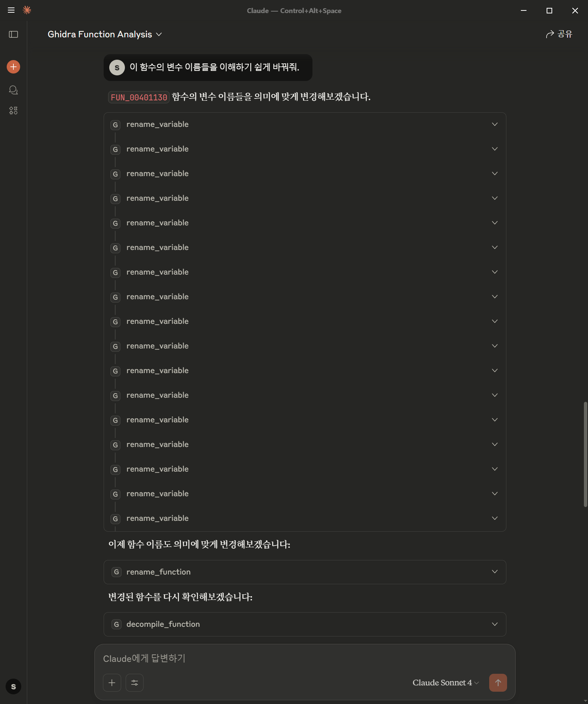Expand the first rename_variable tool call

(x=305, y=124)
